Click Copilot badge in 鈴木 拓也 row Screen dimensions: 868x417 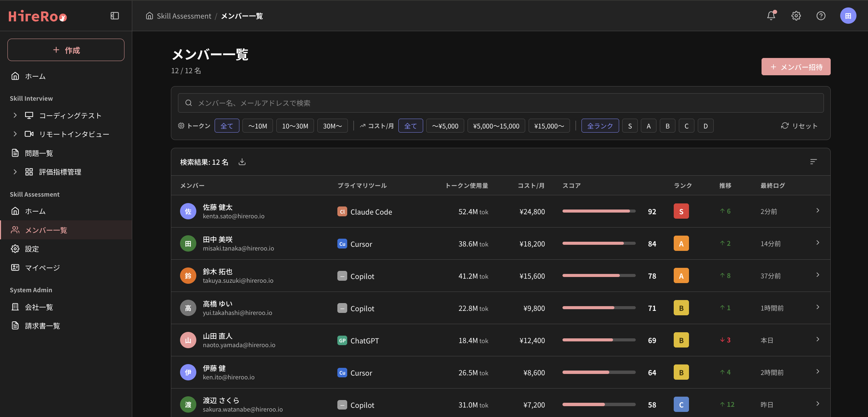point(342,276)
